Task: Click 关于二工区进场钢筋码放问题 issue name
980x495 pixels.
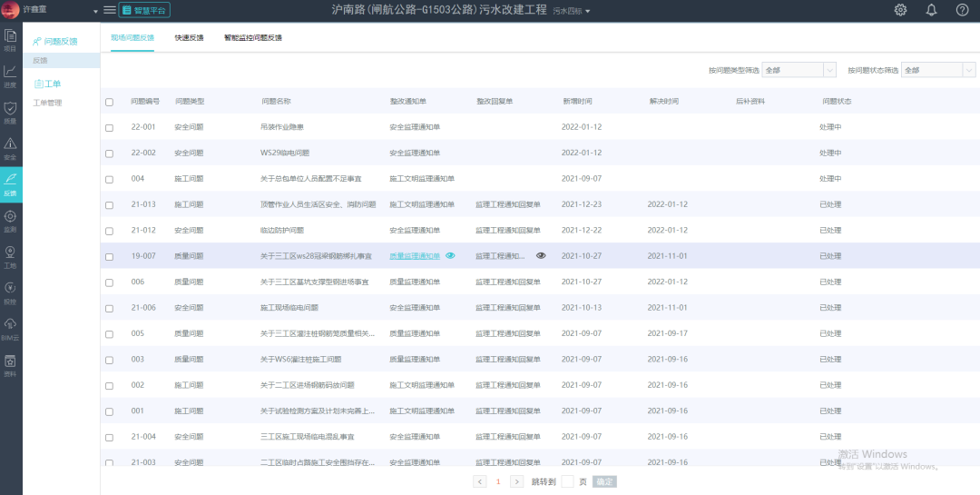Action: coord(308,385)
